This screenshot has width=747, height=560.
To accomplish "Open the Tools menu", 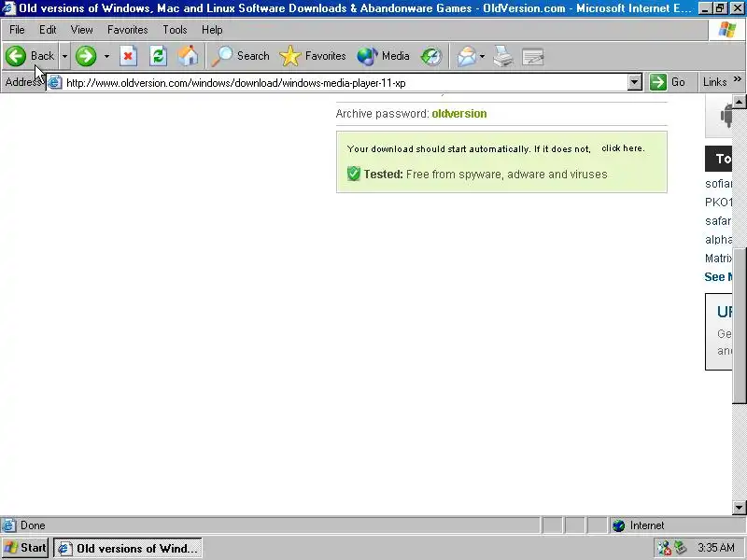I will tap(175, 30).
